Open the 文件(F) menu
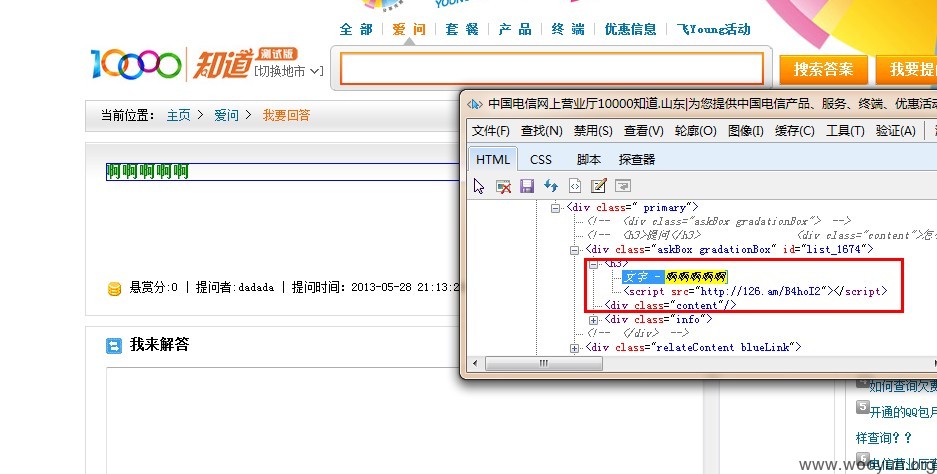The height and width of the screenshot is (474, 937). coord(491,130)
